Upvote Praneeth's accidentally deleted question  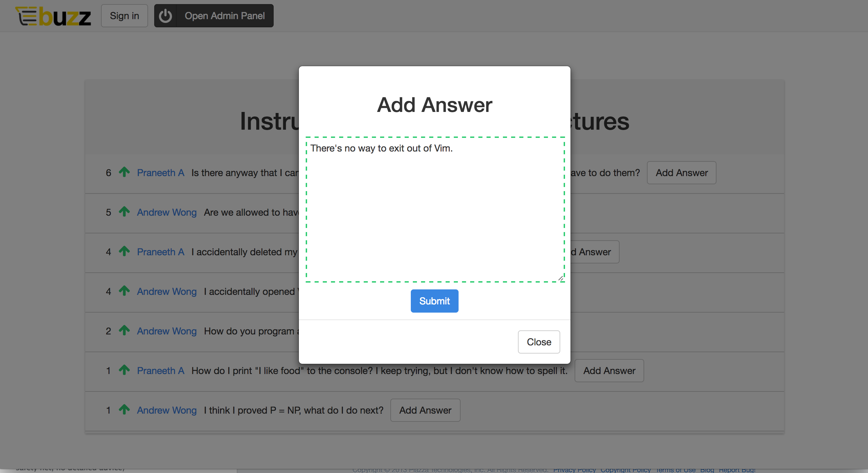tap(124, 251)
